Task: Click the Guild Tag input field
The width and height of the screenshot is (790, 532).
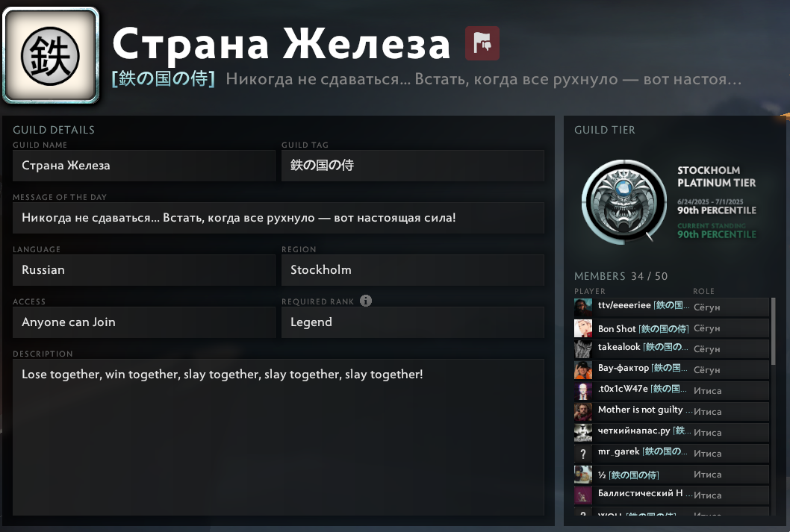Action: [413, 166]
